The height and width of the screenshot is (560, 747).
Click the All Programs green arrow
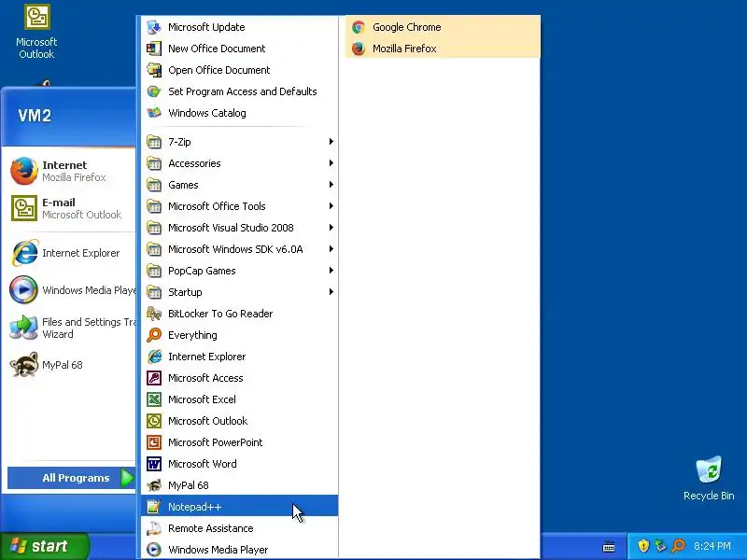point(127,478)
